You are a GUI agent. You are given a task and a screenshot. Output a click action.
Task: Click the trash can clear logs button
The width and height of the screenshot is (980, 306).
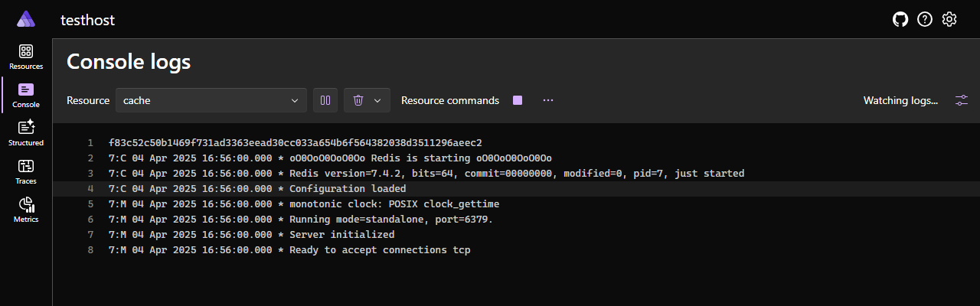[358, 100]
